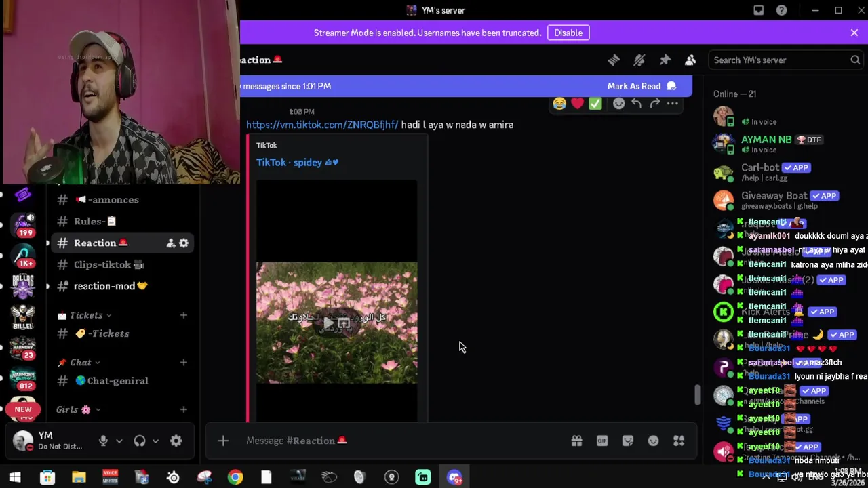
Task: Open sticker picker
Action: click(628, 441)
